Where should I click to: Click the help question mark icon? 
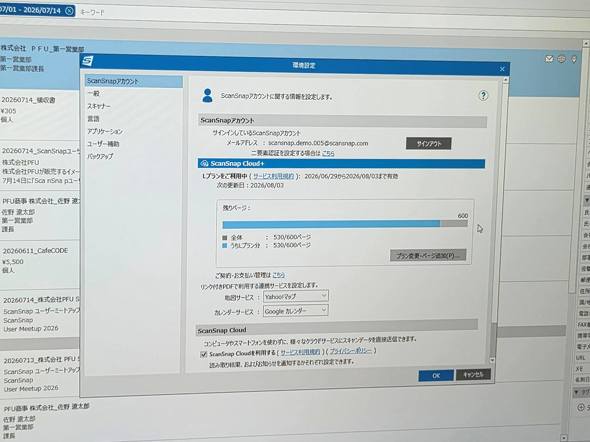point(483,96)
